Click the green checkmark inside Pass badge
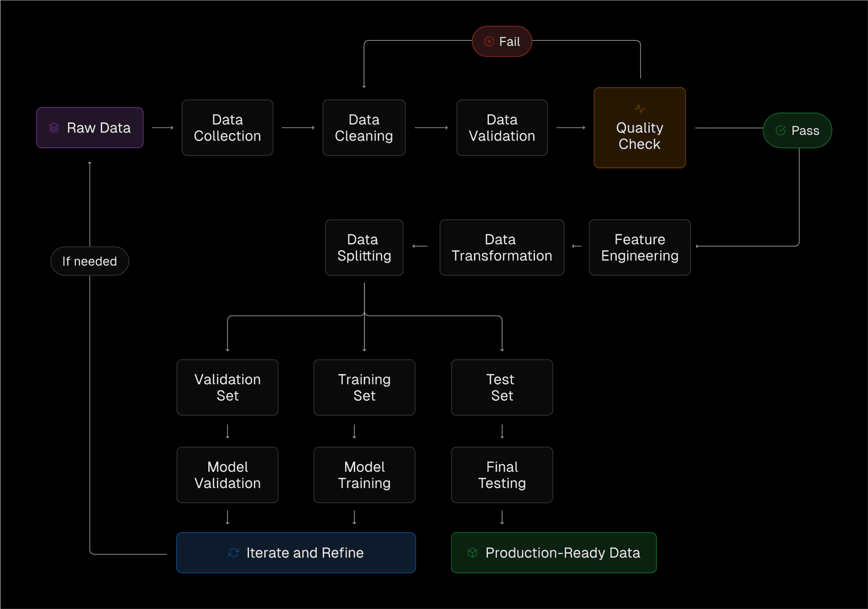 (780, 131)
